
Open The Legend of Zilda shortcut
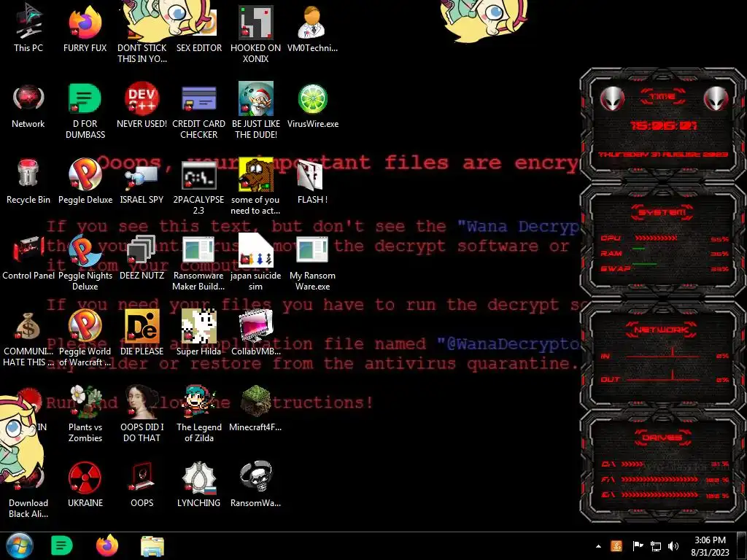pos(198,413)
